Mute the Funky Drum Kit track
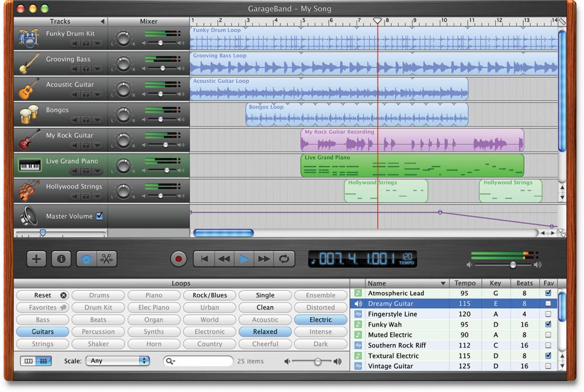The height and width of the screenshot is (392, 584). 75,44
